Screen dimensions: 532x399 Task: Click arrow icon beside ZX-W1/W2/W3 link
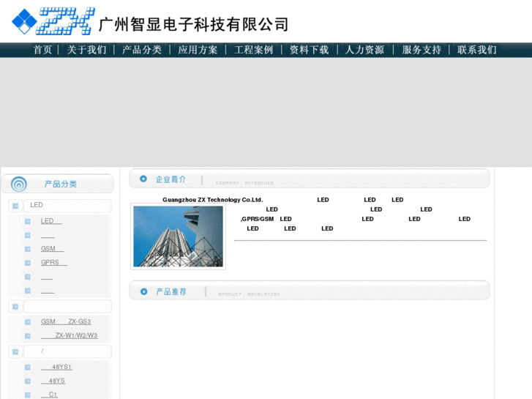28,335
